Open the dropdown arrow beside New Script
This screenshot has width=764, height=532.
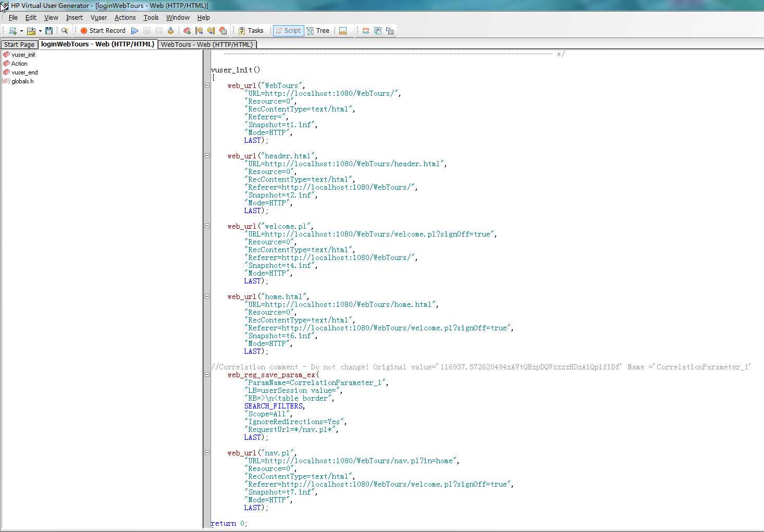21,31
